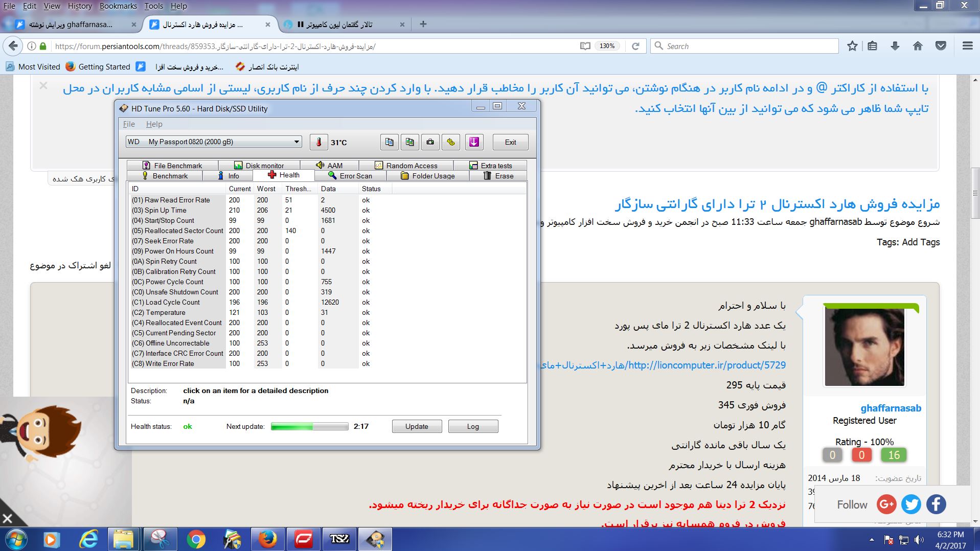
Task: Click the camera save screenshot icon
Action: click(x=430, y=142)
